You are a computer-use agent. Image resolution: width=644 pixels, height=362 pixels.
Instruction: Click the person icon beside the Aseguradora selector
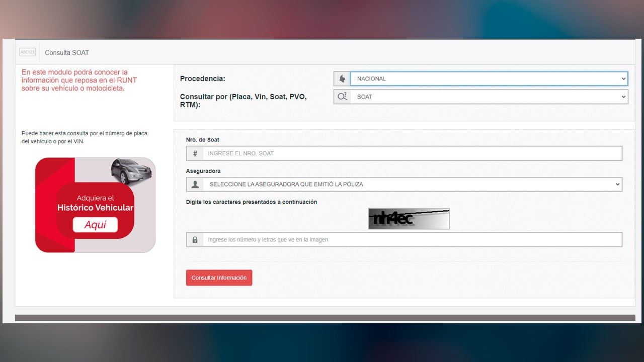pyautogui.click(x=195, y=185)
